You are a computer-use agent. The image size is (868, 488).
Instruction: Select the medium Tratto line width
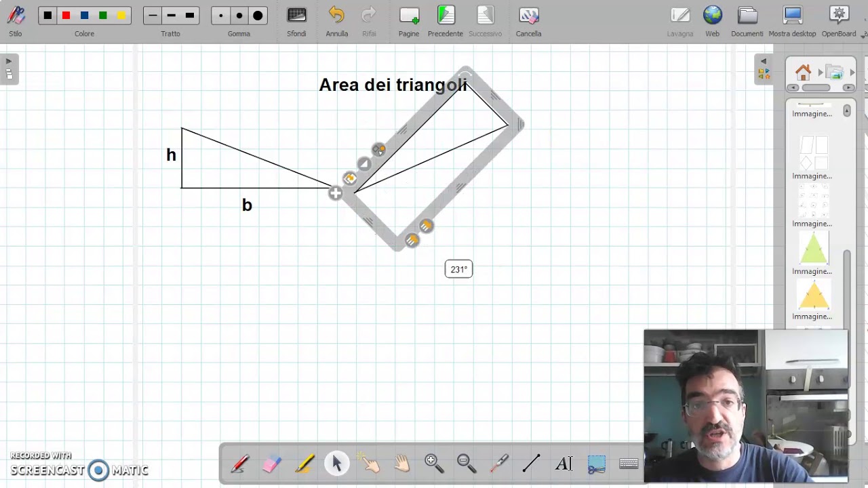171,16
